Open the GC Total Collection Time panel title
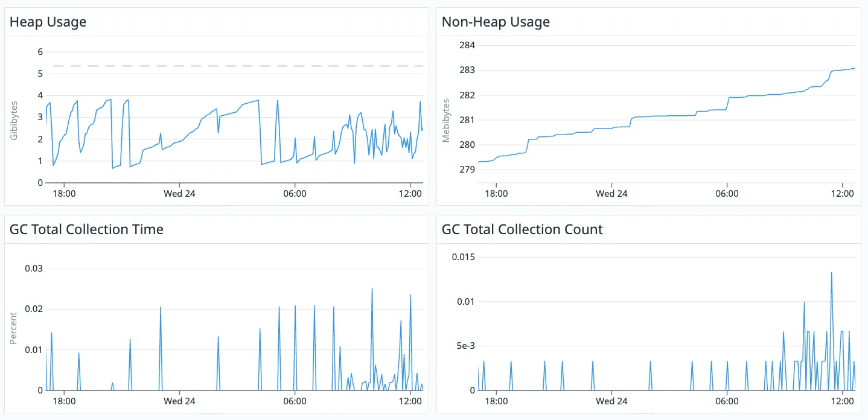Viewport: 868px width, 420px height. (x=86, y=229)
